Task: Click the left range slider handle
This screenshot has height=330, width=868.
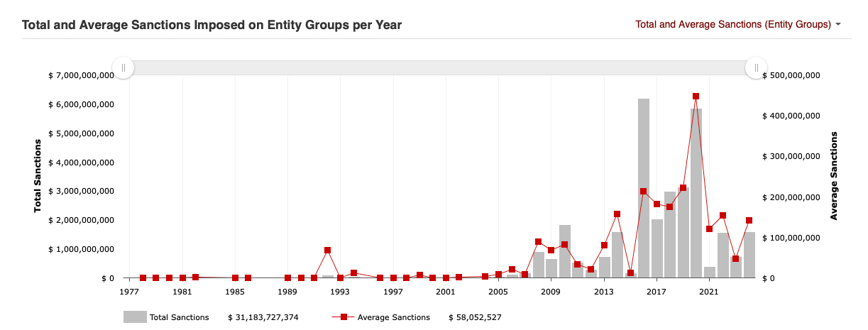Action: pyautogui.click(x=123, y=67)
